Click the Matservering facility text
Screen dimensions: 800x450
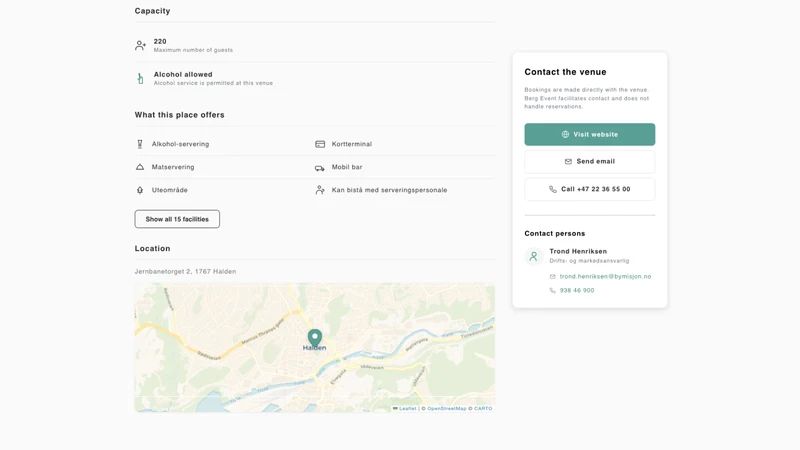pyautogui.click(x=173, y=167)
